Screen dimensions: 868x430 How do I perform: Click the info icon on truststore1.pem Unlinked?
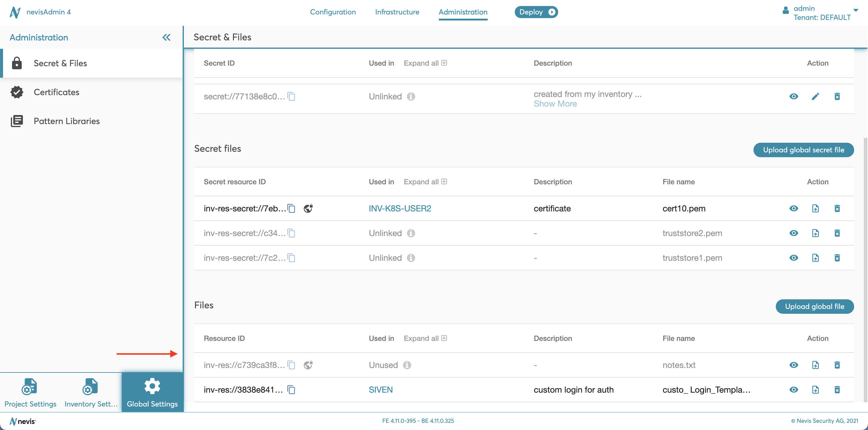[411, 257]
